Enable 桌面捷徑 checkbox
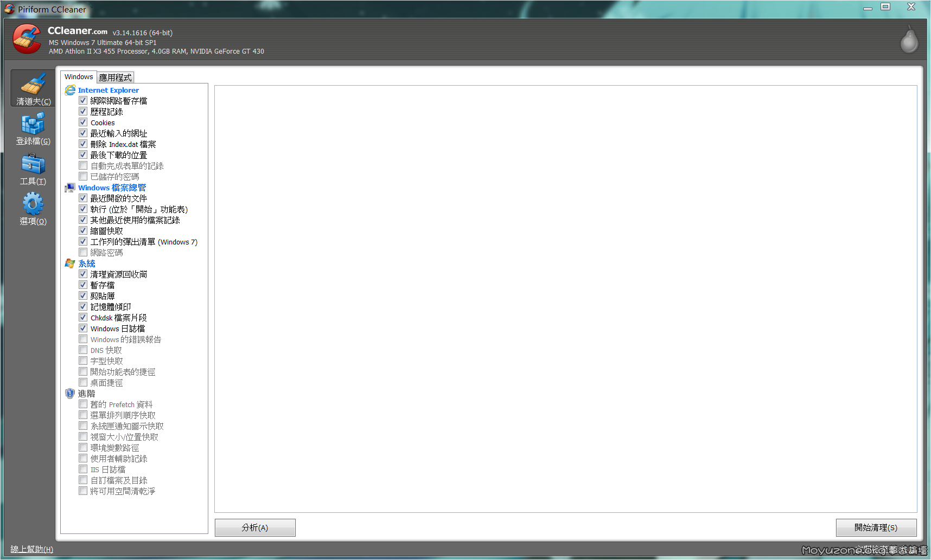Screen dimensions: 931x560 (83, 382)
